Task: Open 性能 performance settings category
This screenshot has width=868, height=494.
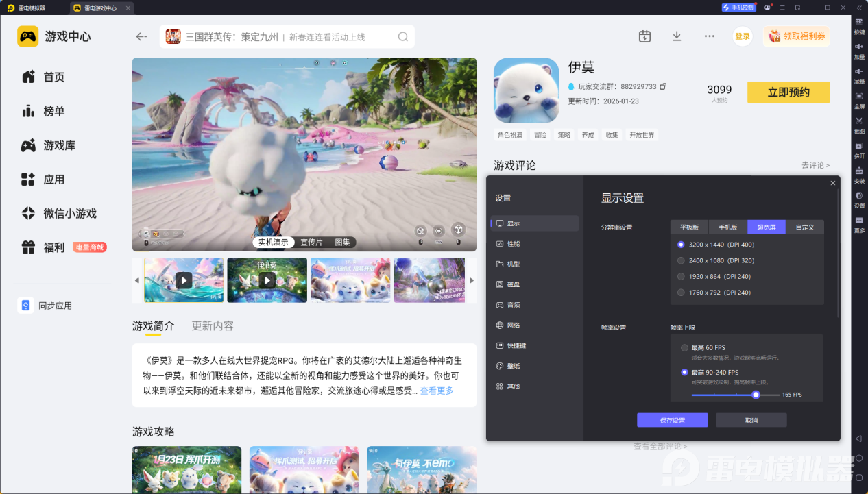Action: [535, 244]
